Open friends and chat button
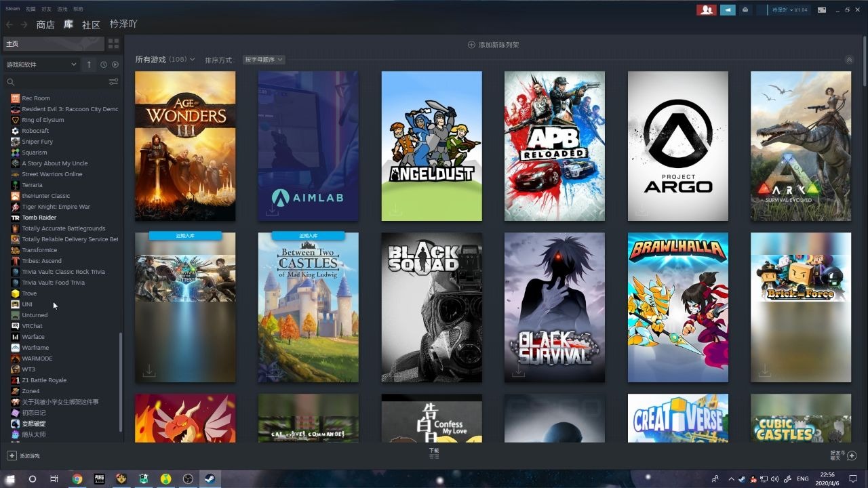This screenshot has height=488, width=868. [844, 455]
